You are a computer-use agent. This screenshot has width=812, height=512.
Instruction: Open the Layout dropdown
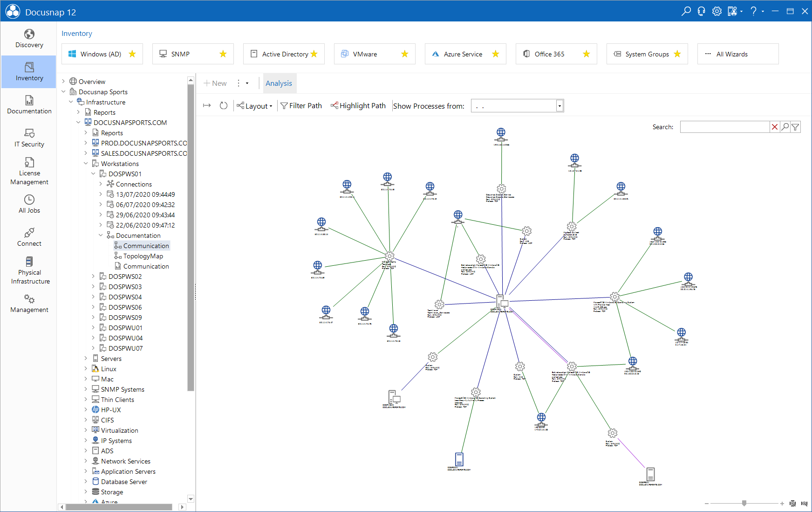click(x=254, y=106)
